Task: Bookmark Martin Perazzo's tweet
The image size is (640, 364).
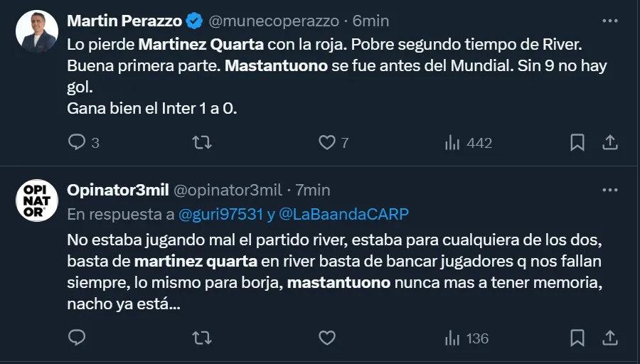Action: 577,143
